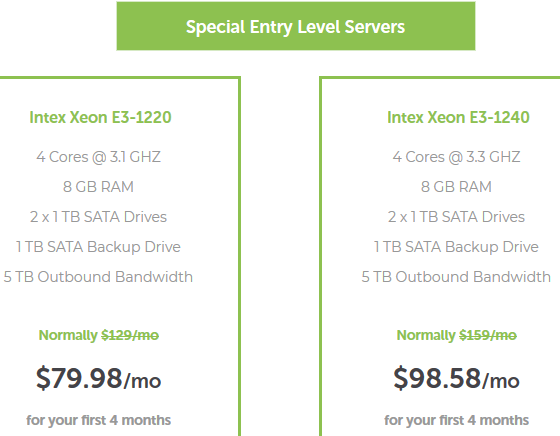Select the $98.58/mo price

(456, 378)
